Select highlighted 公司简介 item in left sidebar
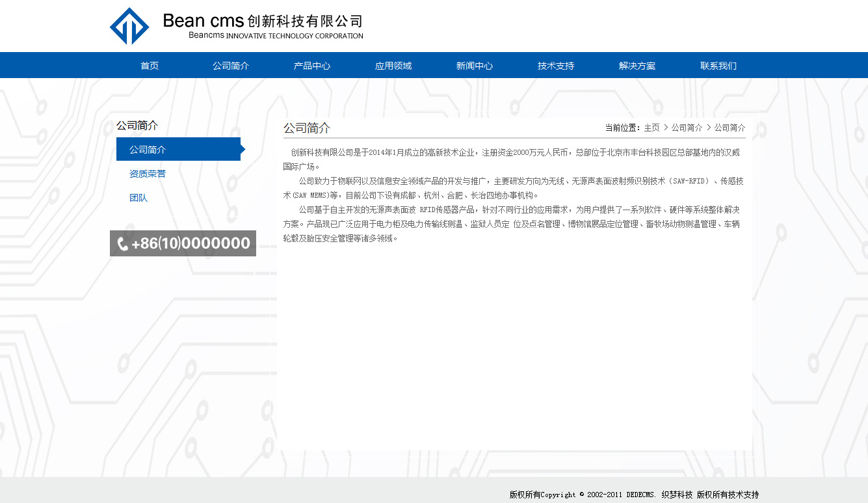This screenshot has width=868, height=503. tap(148, 150)
